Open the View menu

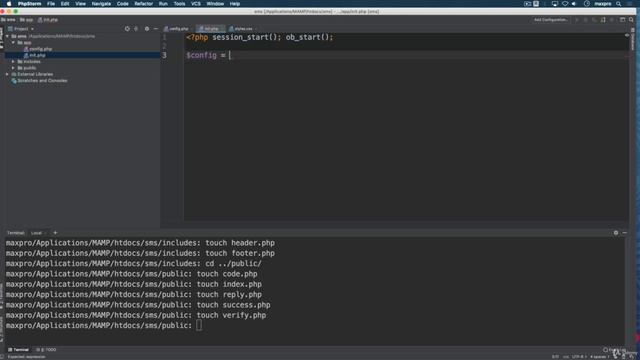point(80,4)
